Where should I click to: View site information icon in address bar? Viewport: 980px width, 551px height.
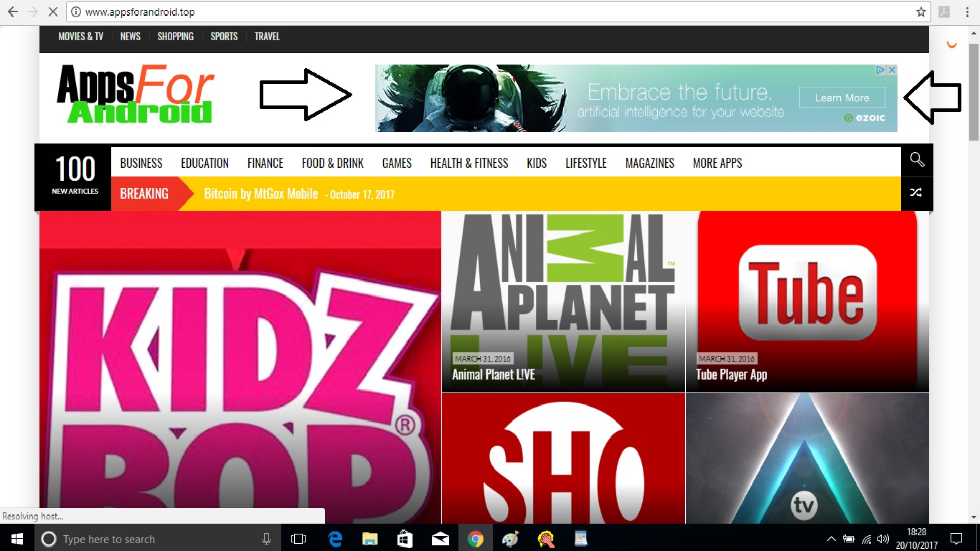76,11
